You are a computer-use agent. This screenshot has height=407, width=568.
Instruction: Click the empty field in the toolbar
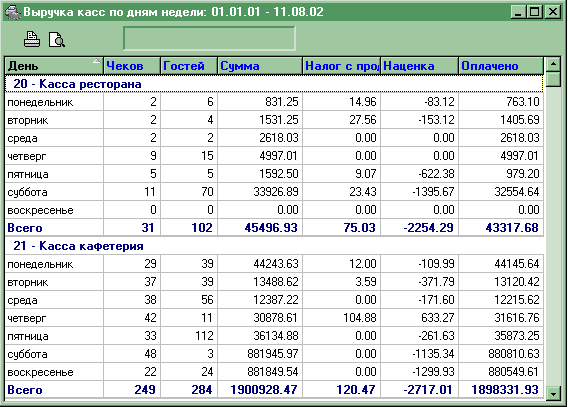pos(209,38)
